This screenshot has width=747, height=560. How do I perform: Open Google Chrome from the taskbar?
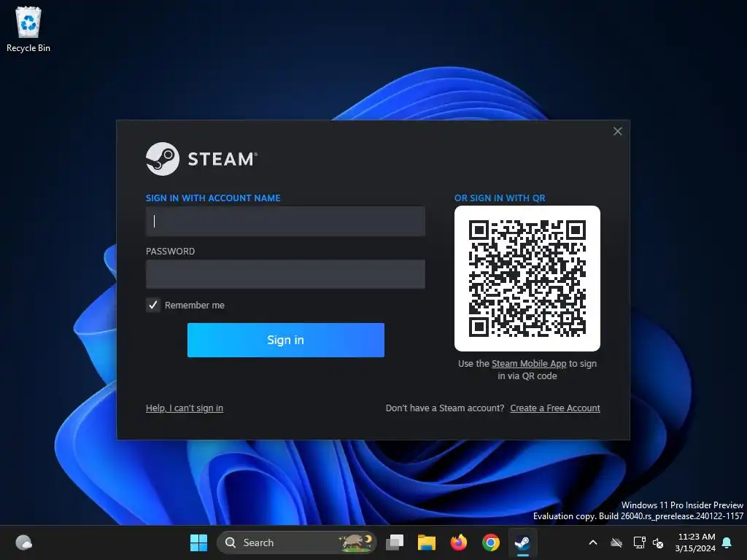491,542
